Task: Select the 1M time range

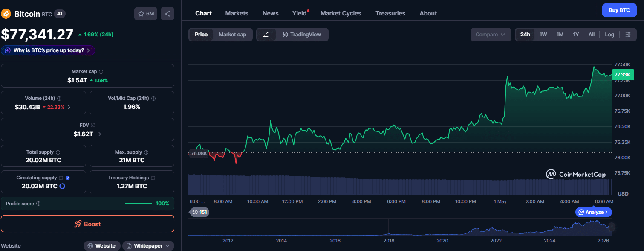Action: (560, 35)
